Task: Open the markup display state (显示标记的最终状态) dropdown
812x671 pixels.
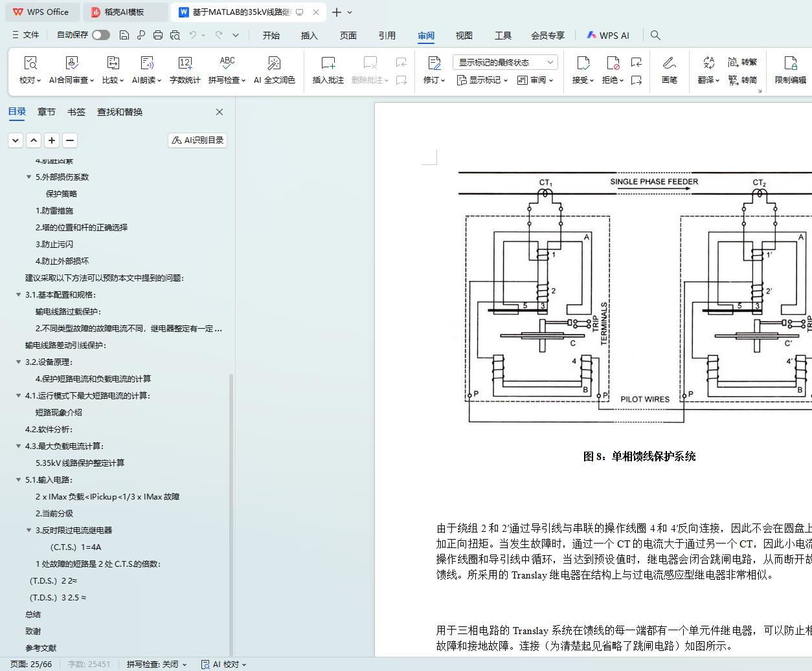Action: pyautogui.click(x=505, y=62)
